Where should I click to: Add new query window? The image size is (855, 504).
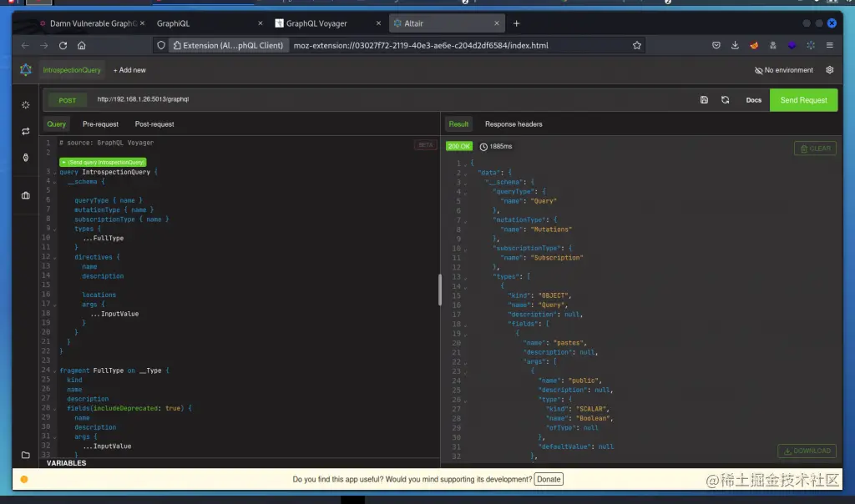[129, 70]
